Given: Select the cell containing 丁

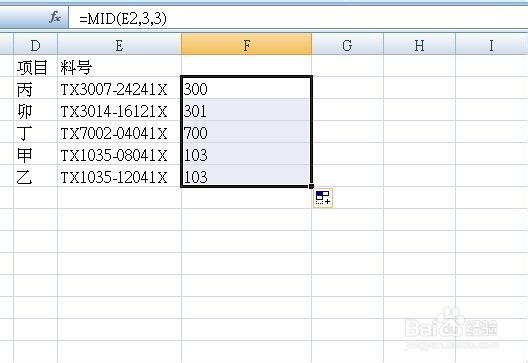Looking at the screenshot, I should click(35, 133).
